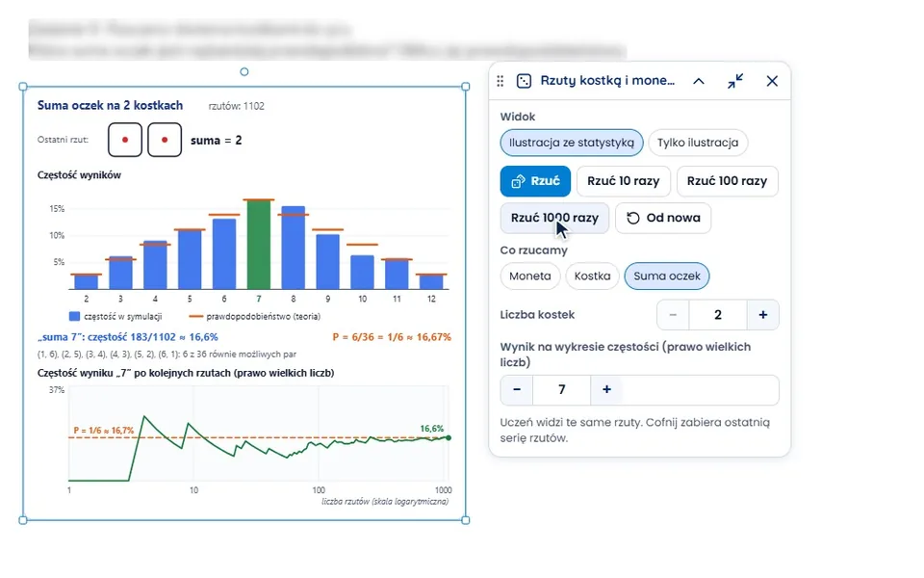
Task: Increase Liczba kostek with the plus
Action: point(762,315)
